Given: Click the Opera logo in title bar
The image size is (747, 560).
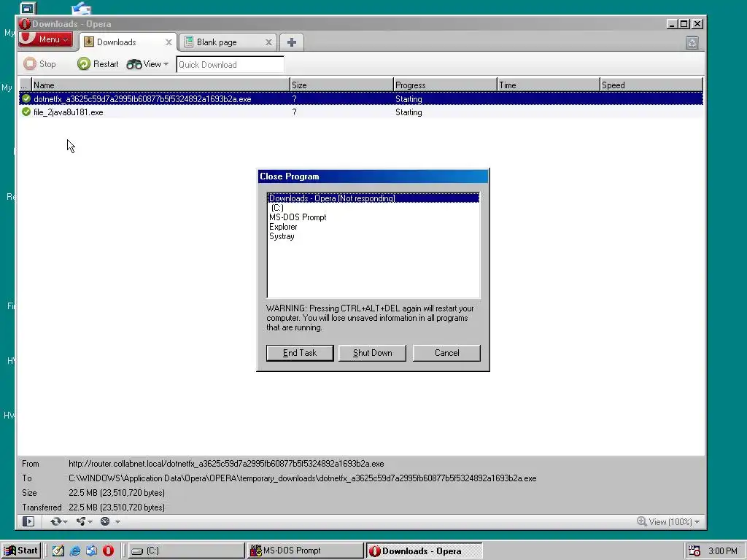Looking at the screenshot, I should pyautogui.click(x=25, y=24).
